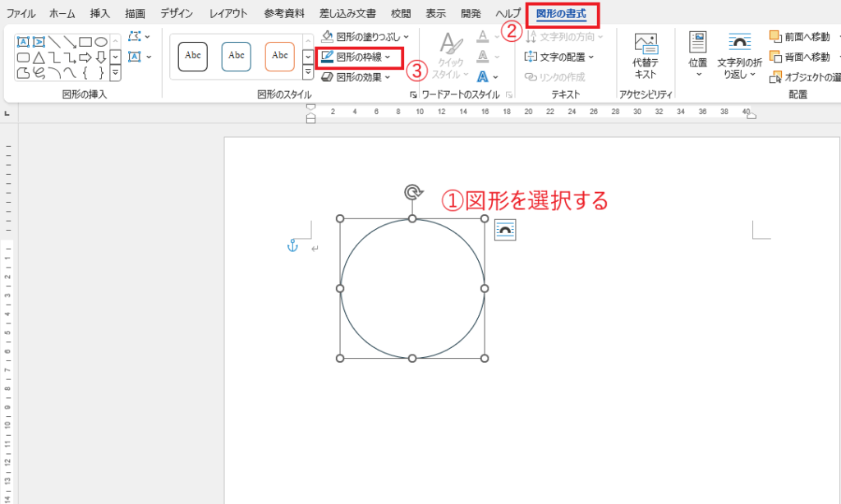Open the 図形の枠線 dropdown
841x504 pixels.
(356, 57)
